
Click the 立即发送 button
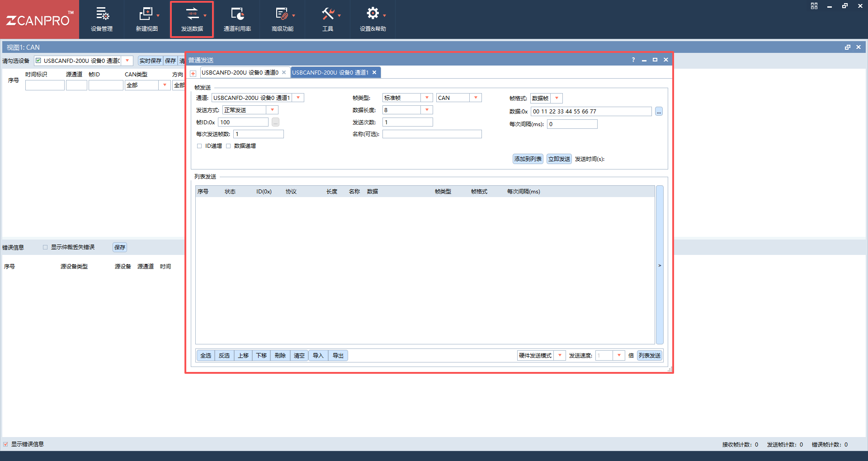pyautogui.click(x=559, y=159)
